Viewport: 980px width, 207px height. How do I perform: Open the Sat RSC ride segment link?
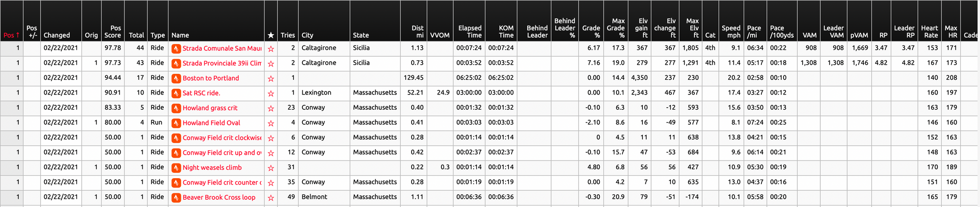201,93
